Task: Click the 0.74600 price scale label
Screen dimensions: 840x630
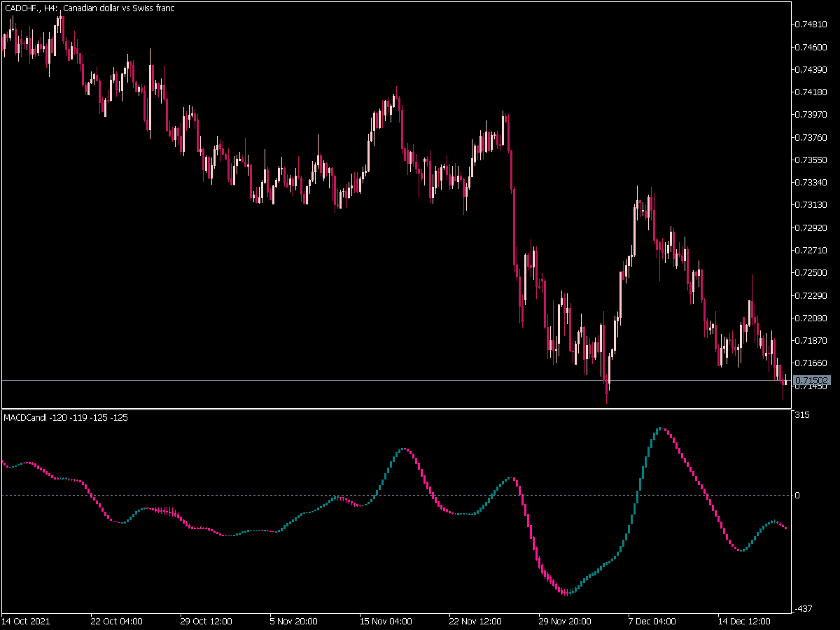Action: 810,47
